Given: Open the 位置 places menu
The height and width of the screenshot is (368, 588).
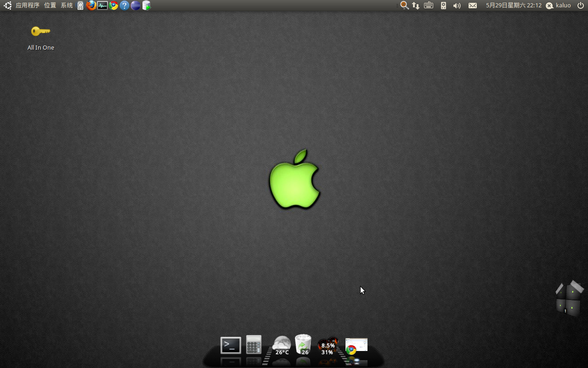Looking at the screenshot, I should [50, 6].
